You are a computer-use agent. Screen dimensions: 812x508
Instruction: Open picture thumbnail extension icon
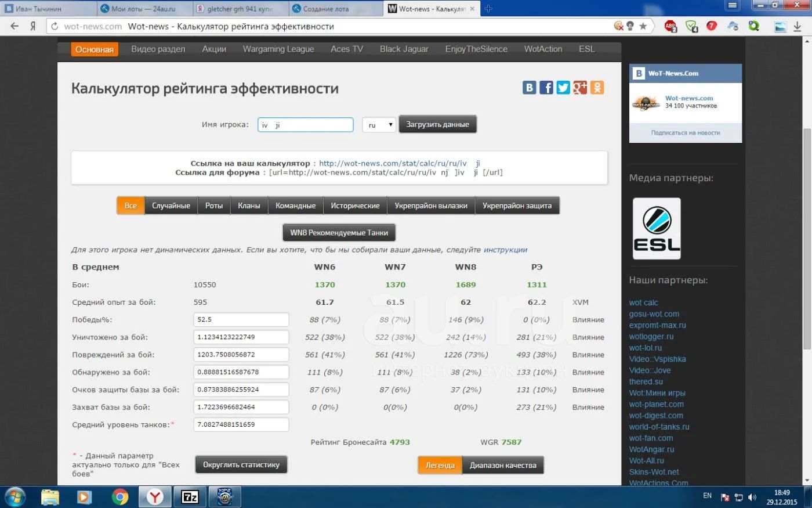[781, 27]
